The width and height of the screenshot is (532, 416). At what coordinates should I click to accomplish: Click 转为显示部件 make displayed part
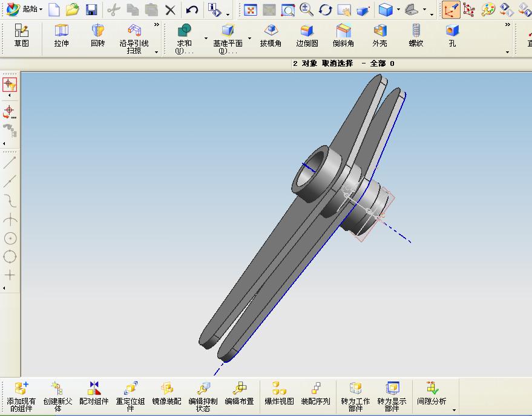click(392, 397)
